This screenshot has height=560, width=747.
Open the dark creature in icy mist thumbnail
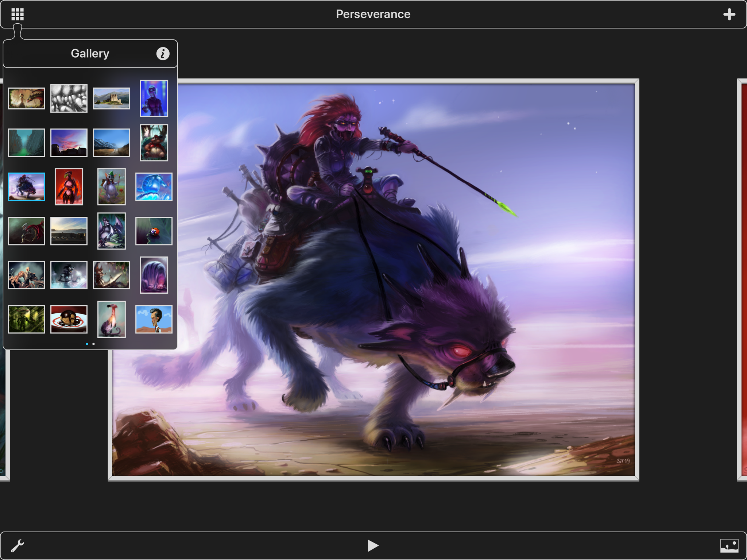coord(69,275)
